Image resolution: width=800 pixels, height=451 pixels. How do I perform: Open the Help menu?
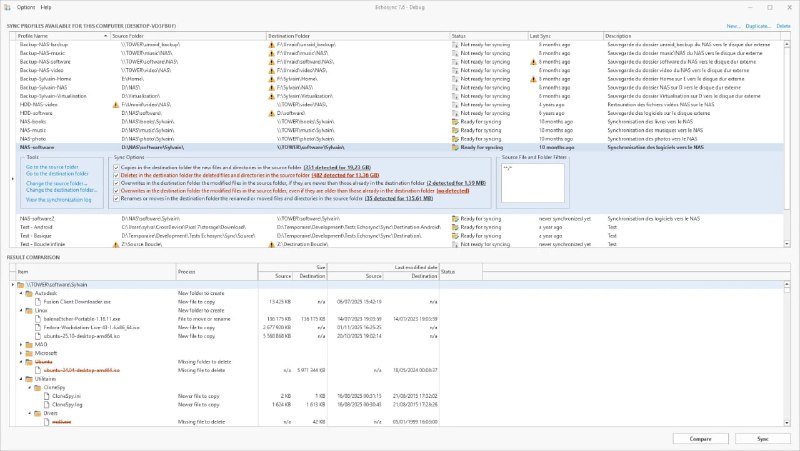point(46,7)
